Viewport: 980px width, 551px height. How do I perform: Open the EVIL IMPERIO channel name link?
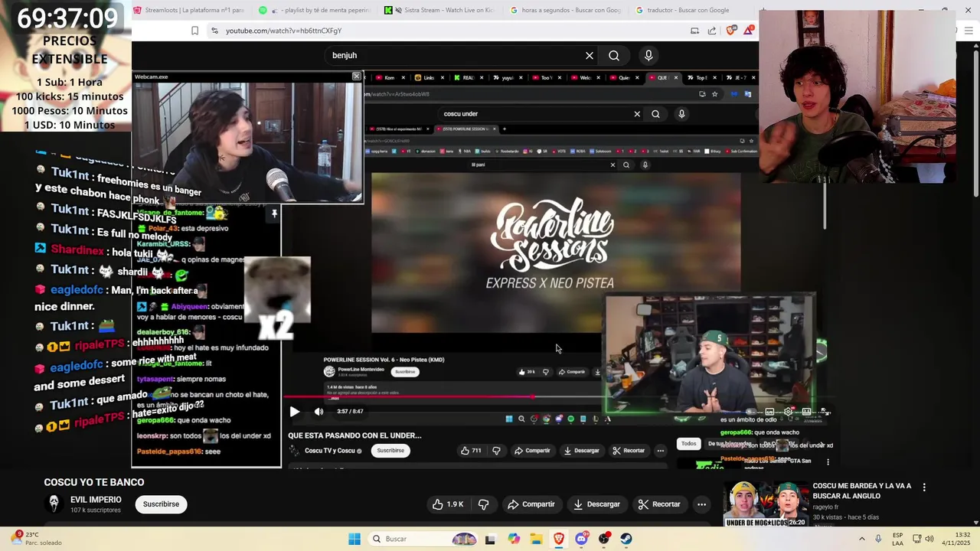coord(96,500)
